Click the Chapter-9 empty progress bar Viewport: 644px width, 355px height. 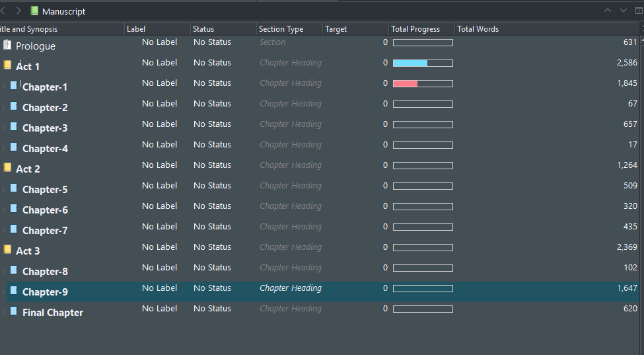423,288
